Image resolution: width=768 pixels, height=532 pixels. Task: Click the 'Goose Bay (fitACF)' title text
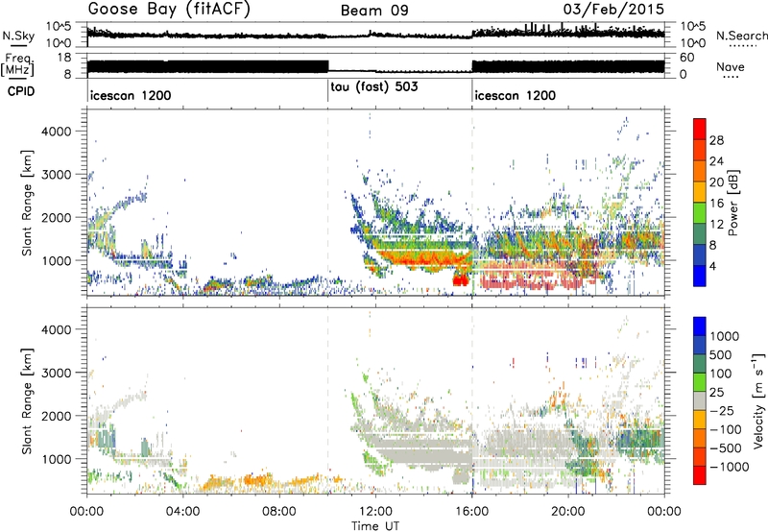point(169,10)
